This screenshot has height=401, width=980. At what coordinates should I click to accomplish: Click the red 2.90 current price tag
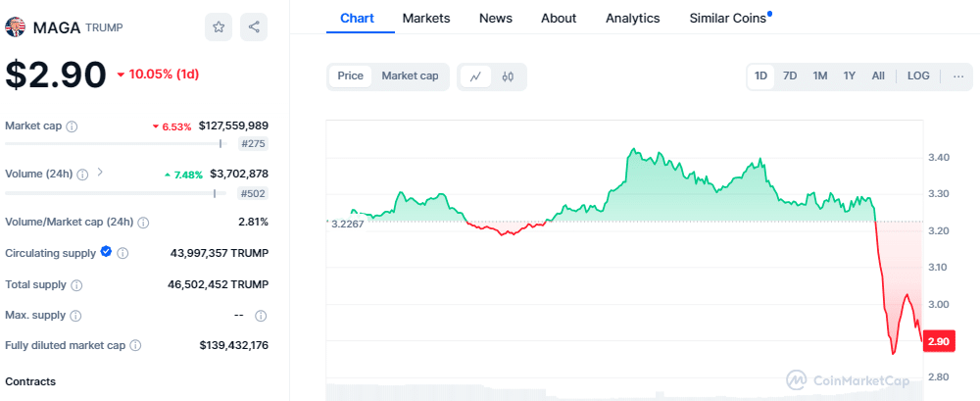(x=939, y=341)
